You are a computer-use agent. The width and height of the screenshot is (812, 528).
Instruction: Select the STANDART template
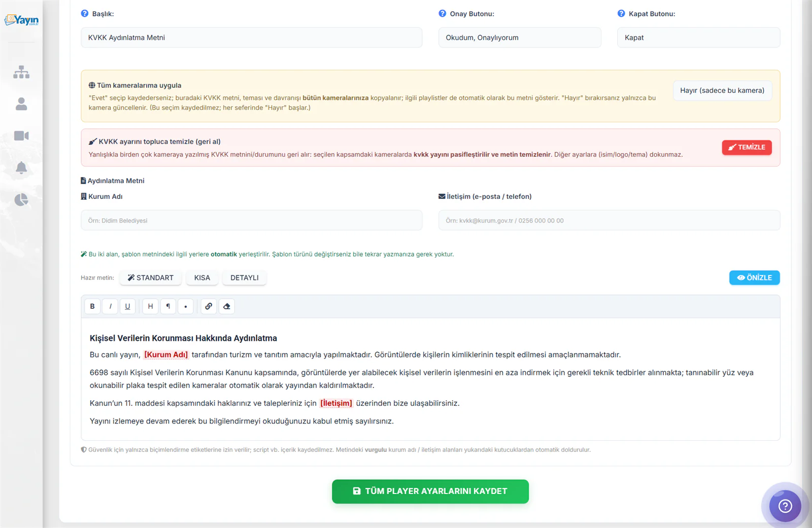tap(151, 278)
